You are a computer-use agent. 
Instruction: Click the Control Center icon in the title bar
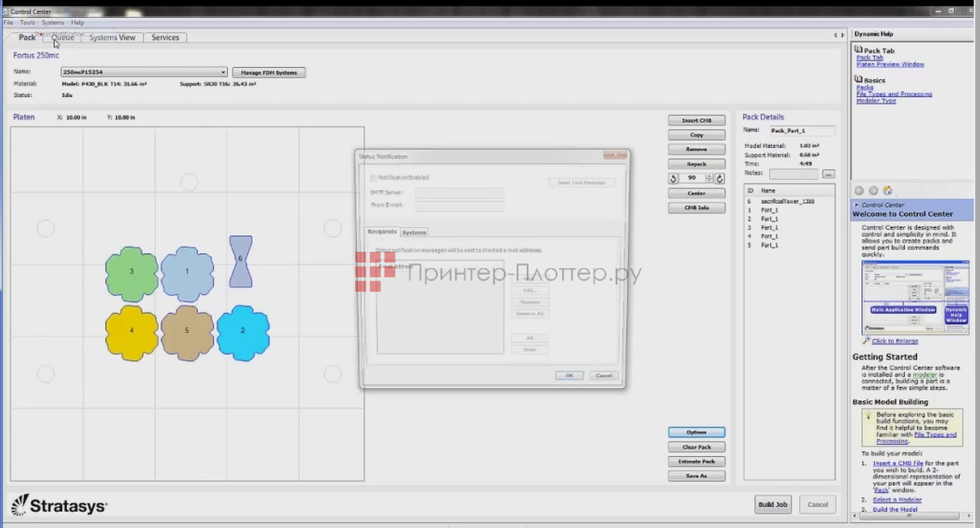[7, 11]
